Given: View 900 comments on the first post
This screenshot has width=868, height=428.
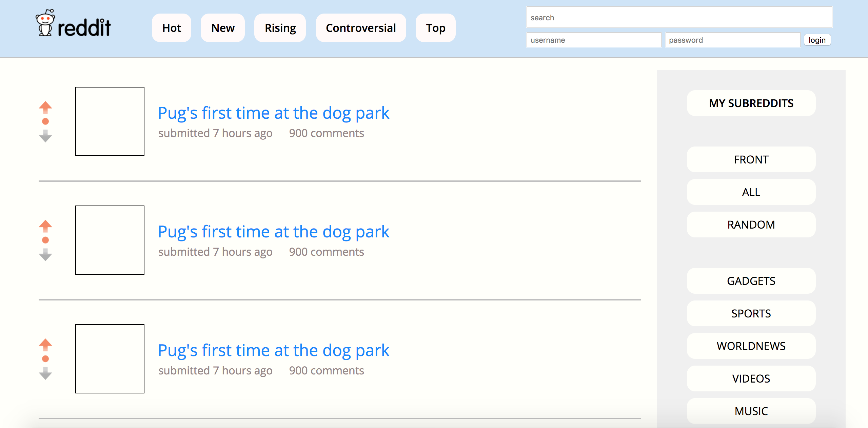Looking at the screenshot, I should click(327, 133).
